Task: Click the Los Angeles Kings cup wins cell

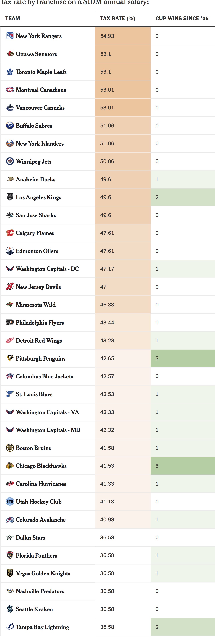Action: pos(183,197)
